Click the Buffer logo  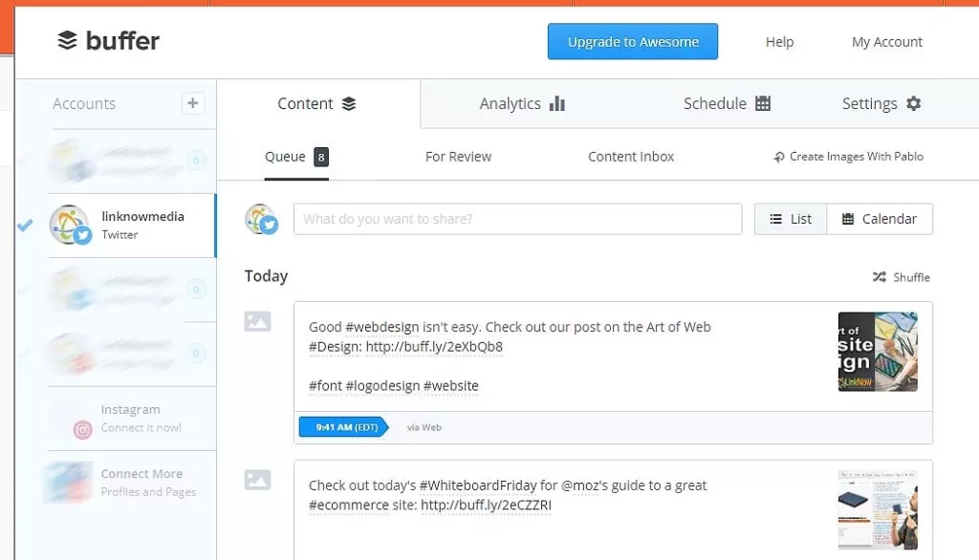(108, 41)
